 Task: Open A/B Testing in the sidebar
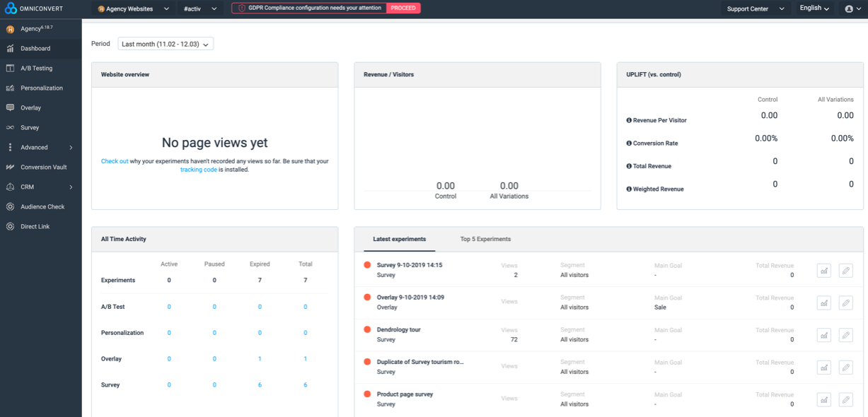pyautogui.click(x=36, y=69)
